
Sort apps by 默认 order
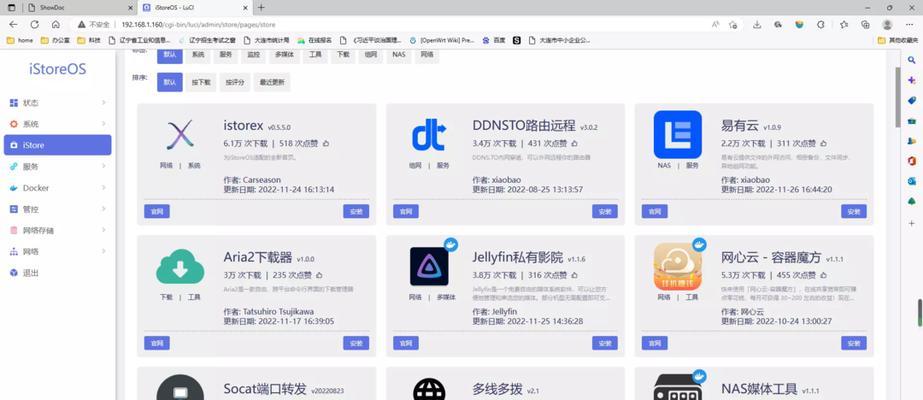click(170, 82)
